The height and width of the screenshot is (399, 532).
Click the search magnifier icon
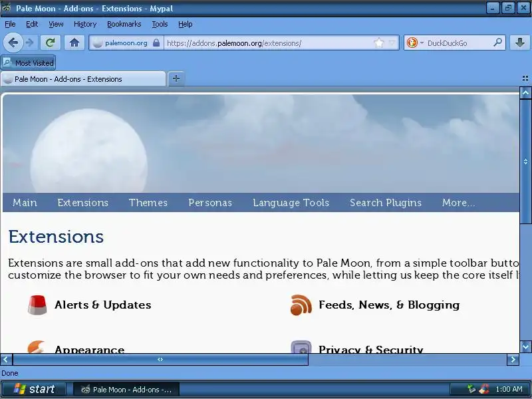tap(497, 43)
